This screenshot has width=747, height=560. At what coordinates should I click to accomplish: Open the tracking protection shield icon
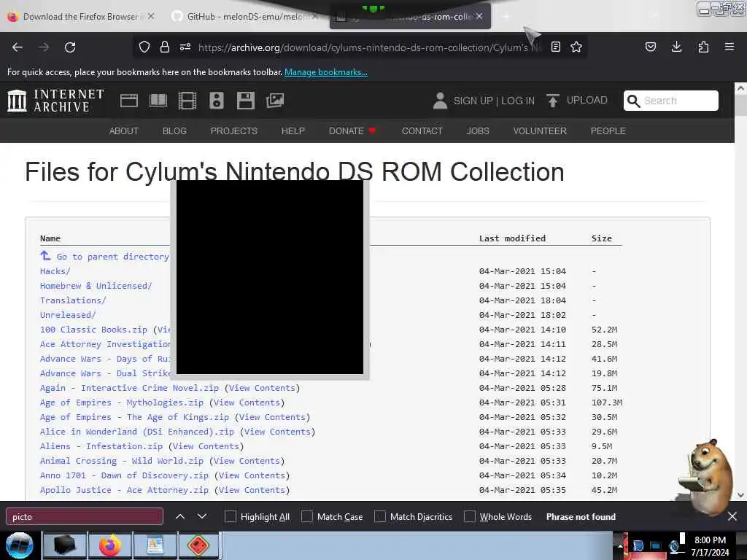click(x=144, y=47)
